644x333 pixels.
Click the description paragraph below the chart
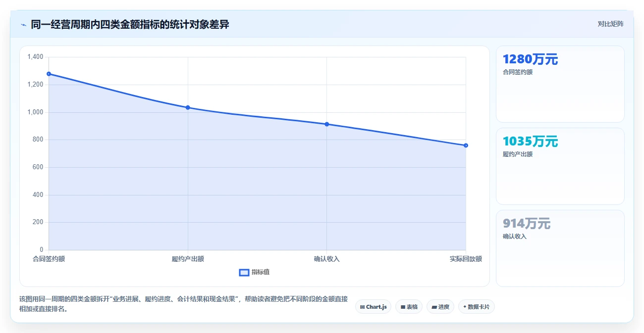coord(183,304)
